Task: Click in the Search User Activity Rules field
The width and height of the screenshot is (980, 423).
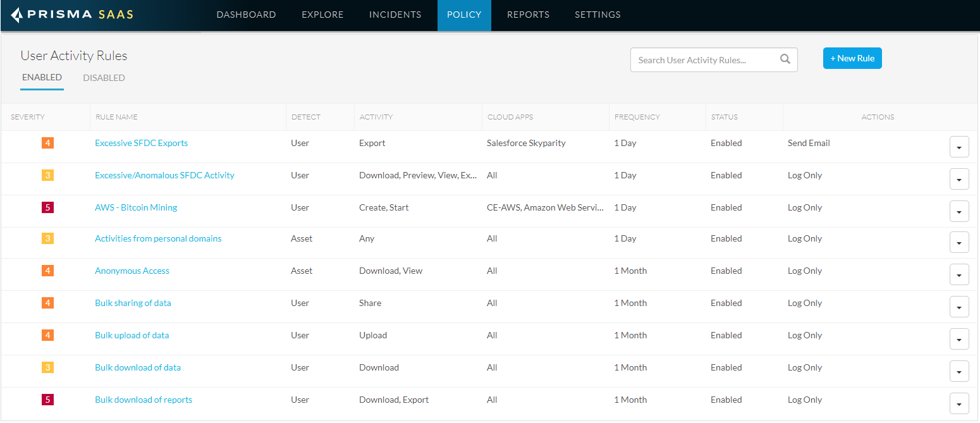Action: [x=705, y=60]
